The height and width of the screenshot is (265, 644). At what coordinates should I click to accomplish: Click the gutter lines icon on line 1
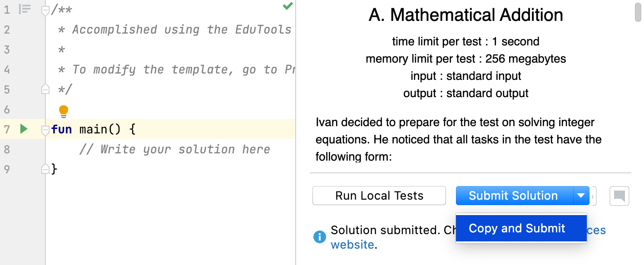tap(25, 9)
